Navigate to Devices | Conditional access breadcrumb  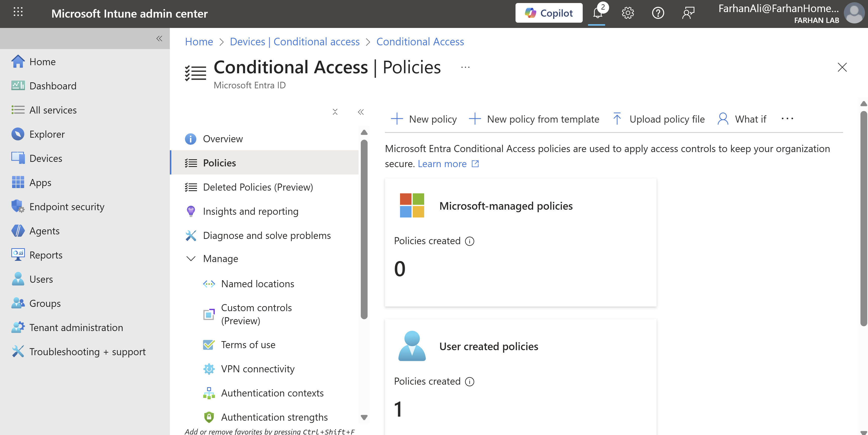295,42
